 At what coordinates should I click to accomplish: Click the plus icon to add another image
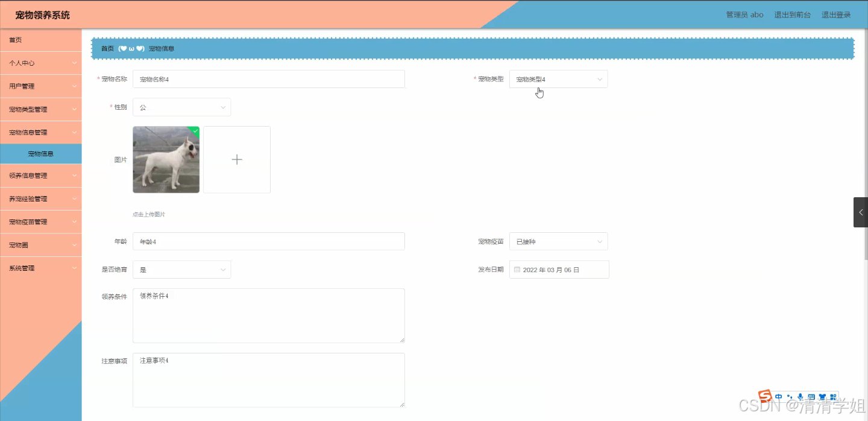click(x=236, y=159)
